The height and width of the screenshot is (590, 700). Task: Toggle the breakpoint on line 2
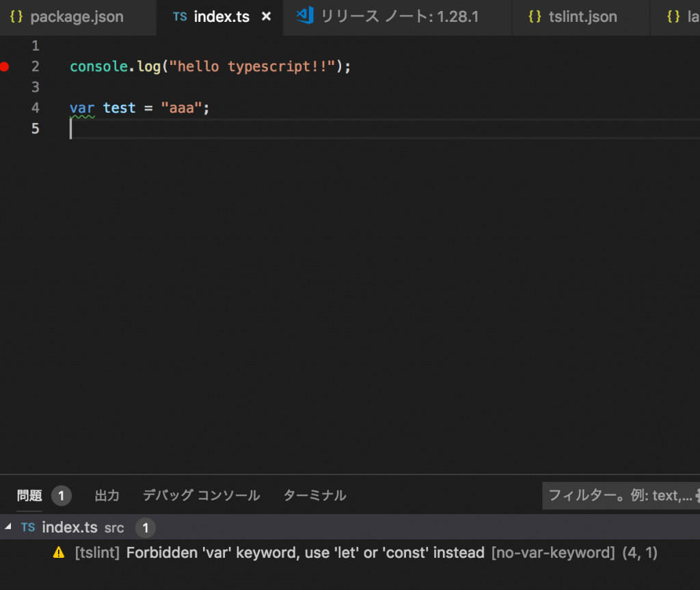(5, 66)
